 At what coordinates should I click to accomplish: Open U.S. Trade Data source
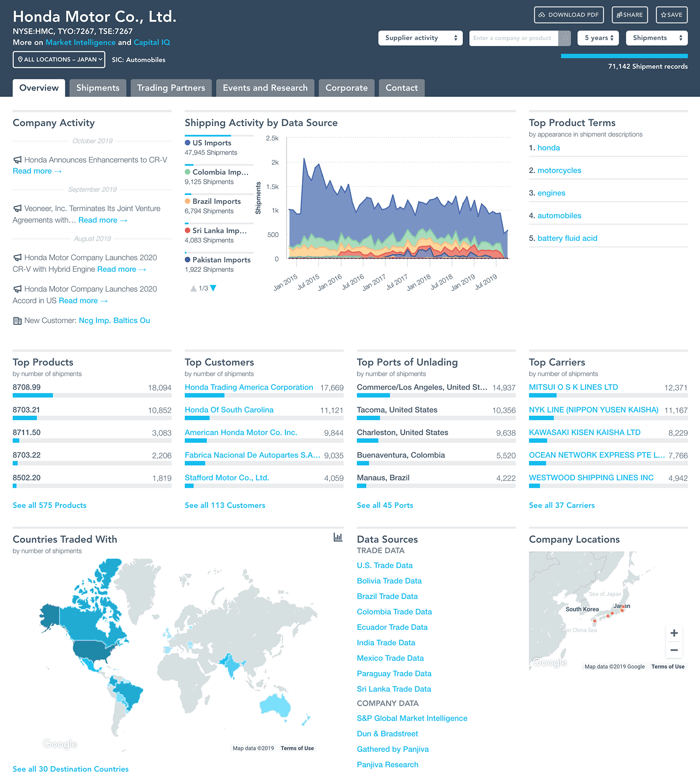coord(385,566)
